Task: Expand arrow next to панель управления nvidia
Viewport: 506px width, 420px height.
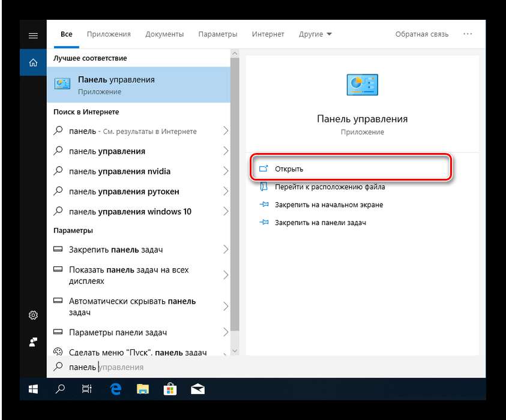Action: [226, 172]
